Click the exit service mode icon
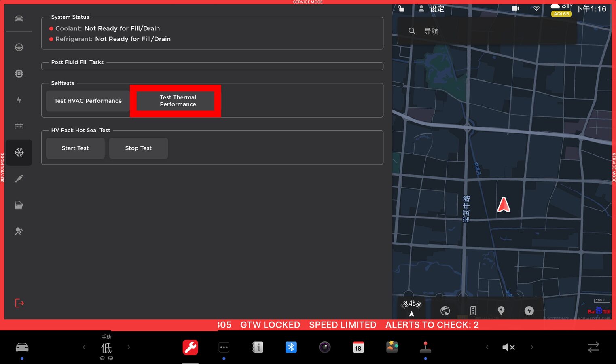This screenshot has height=364, width=616. (19, 303)
